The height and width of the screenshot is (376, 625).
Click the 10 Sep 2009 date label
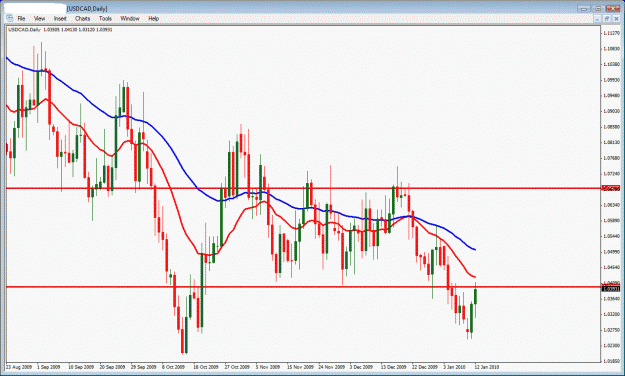[x=81, y=367]
